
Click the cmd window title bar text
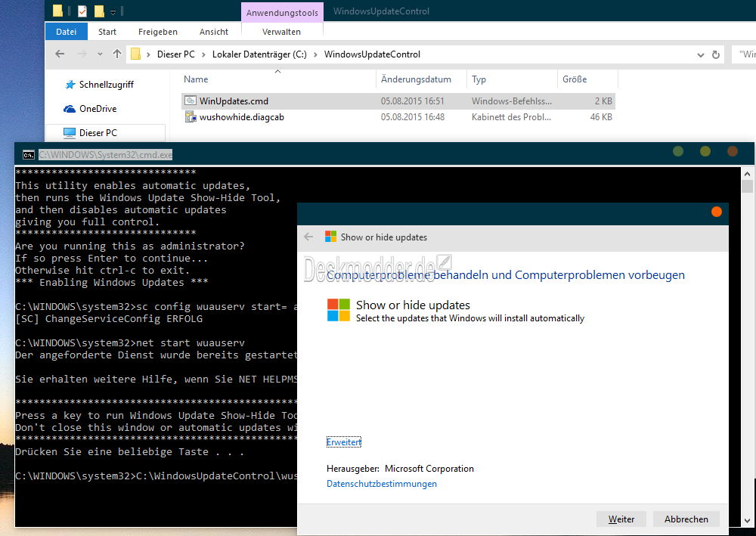[x=105, y=155]
